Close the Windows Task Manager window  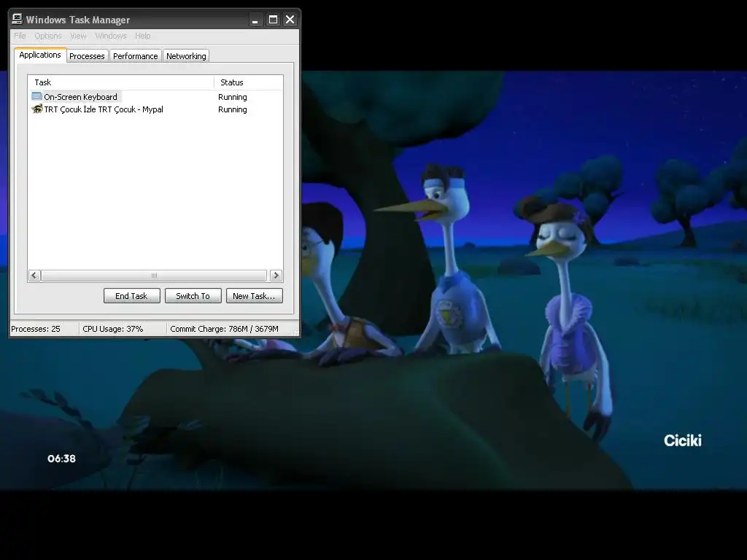click(290, 20)
